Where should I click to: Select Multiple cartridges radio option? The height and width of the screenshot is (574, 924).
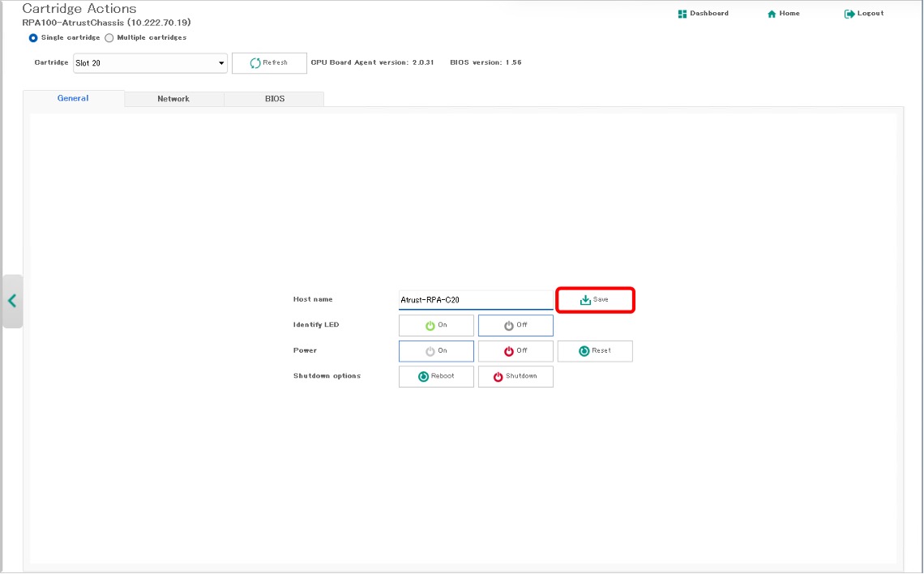(x=109, y=38)
